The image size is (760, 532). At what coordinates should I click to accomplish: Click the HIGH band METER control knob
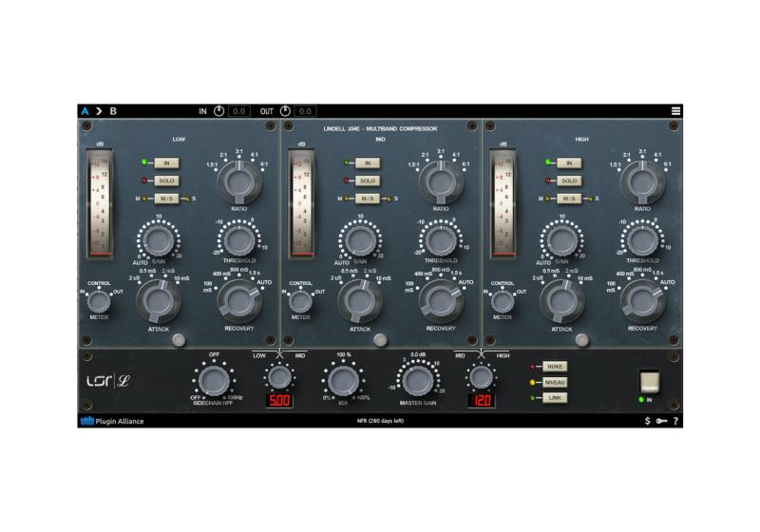[503, 301]
